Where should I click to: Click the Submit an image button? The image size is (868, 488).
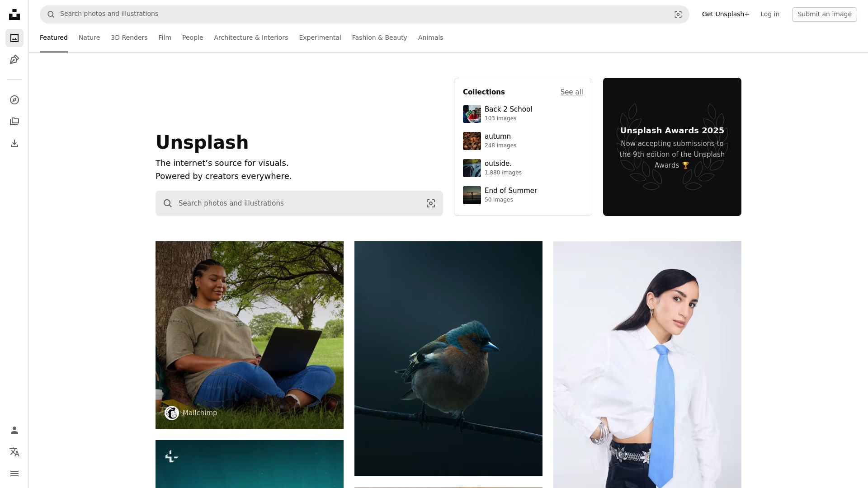(824, 14)
